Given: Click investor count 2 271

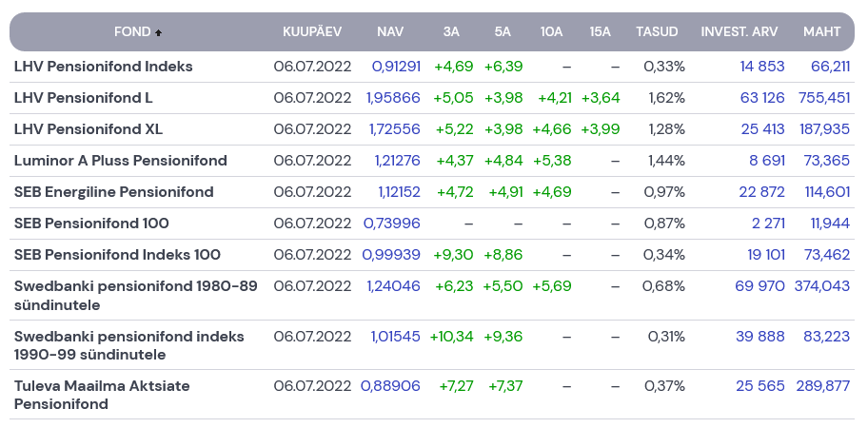Looking at the screenshot, I should 768,224.
